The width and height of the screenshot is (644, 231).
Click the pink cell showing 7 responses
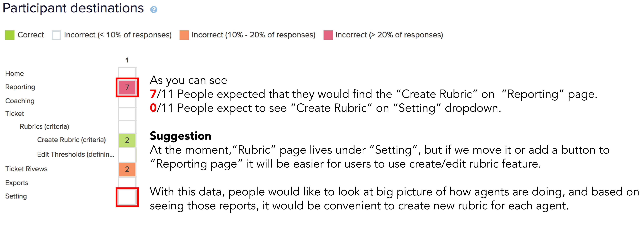point(127,87)
